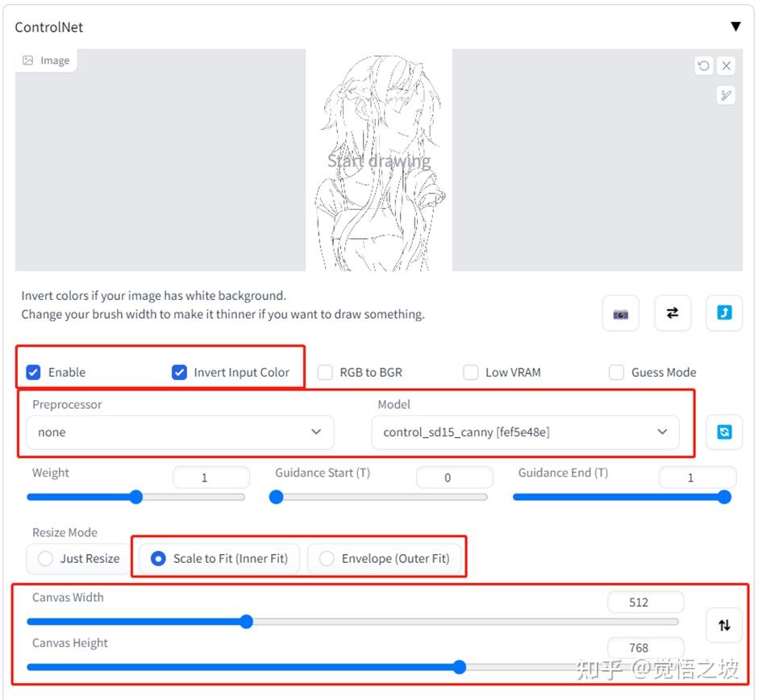The height and width of the screenshot is (700, 758).
Task: Uncheck the Enable checkbox
Action: (33, 372)
